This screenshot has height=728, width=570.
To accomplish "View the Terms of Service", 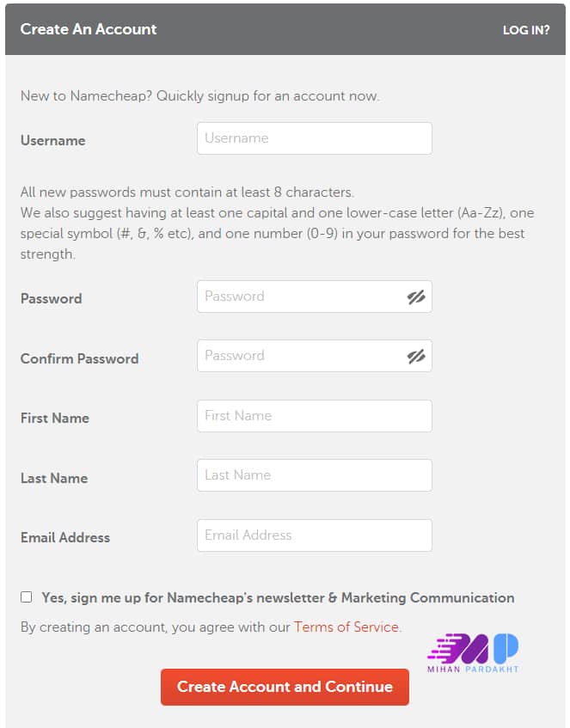I will pyautogui.click(x=346, y=627).
